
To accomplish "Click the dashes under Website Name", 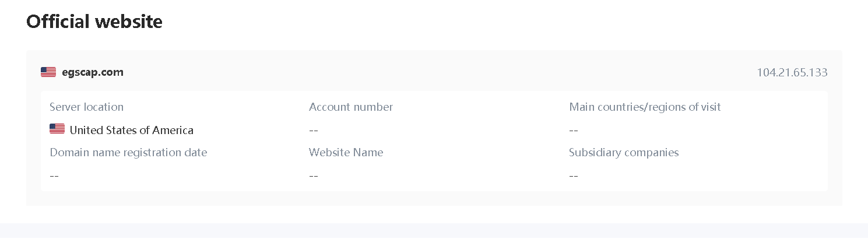I will coord(314,175).
